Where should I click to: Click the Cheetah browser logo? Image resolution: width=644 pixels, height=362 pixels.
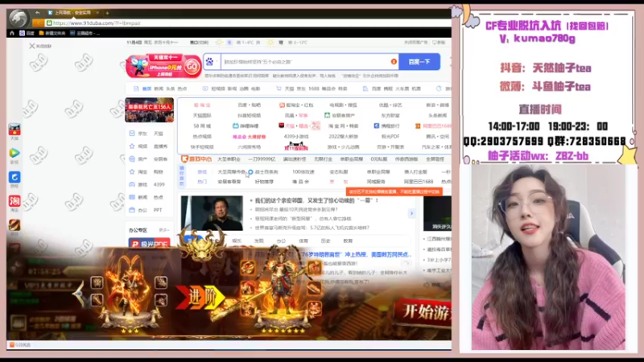click(x=18, y=18)
